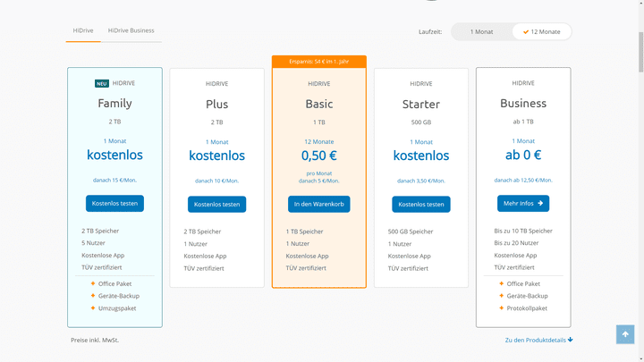644x362 pixels.
Task: Click Kostenlos testen for Family plan
Action: pos(114,203)
